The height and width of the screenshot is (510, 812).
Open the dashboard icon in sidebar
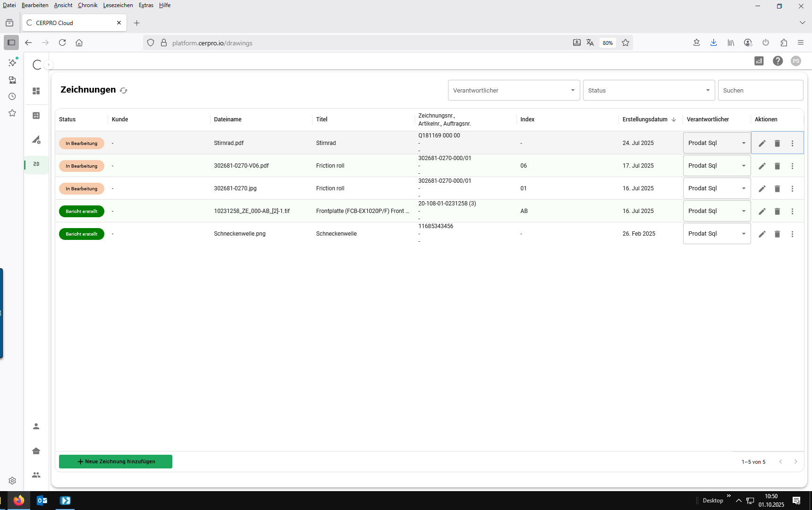[x=36, y=91]
